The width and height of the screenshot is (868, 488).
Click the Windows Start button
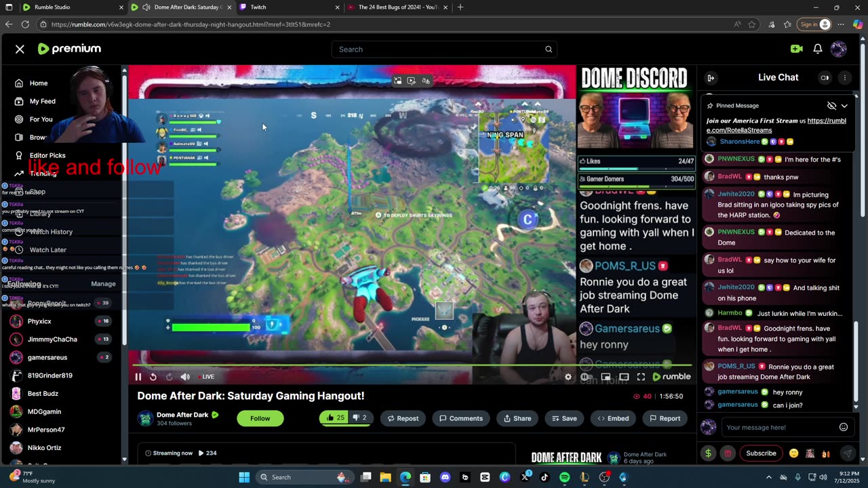pyautogui.click(x=244, y=477)
